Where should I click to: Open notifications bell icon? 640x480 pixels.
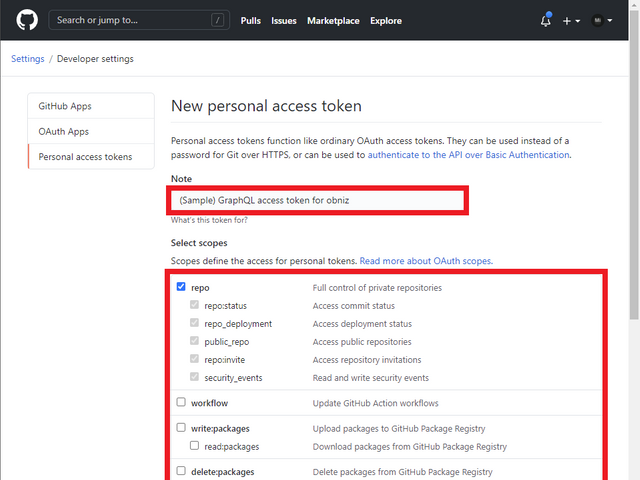(546, 20)
